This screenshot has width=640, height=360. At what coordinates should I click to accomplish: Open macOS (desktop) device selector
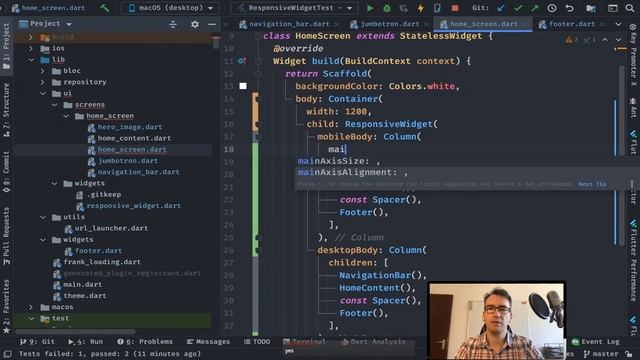click(171, 8)
